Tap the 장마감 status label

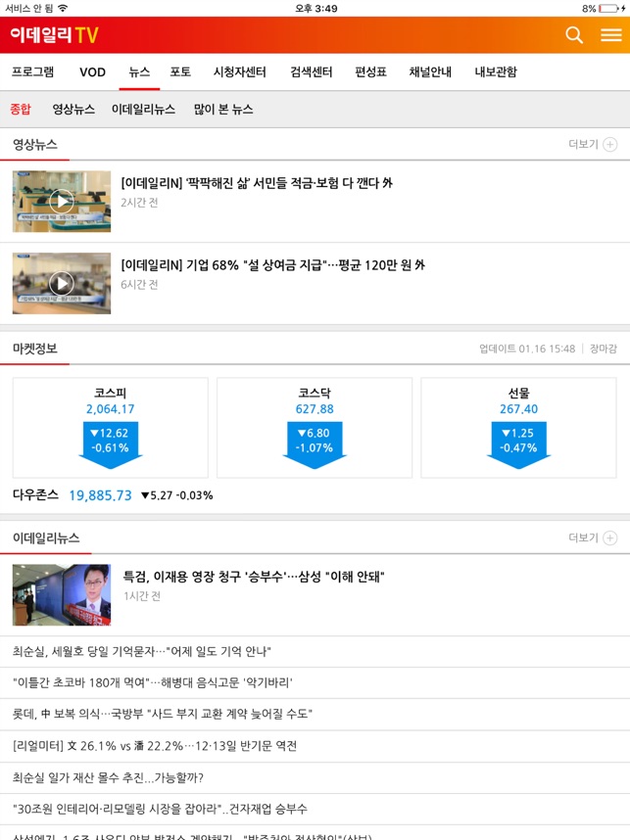click(604, 349)
